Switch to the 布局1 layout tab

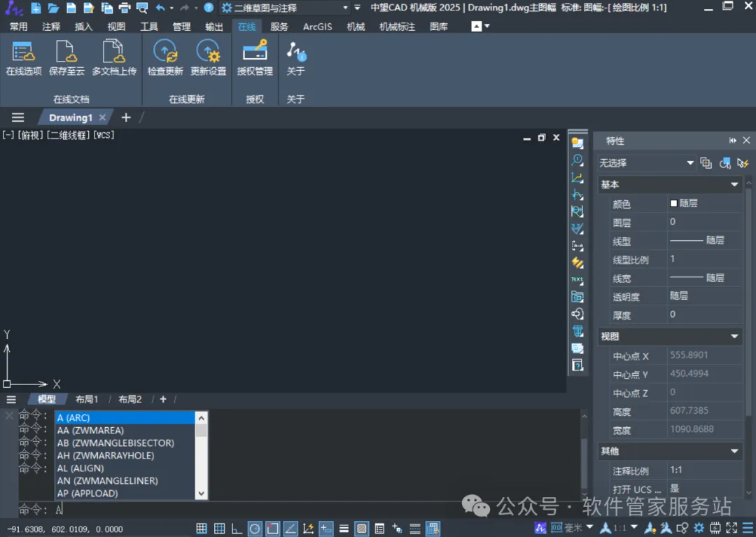point(87,399)
